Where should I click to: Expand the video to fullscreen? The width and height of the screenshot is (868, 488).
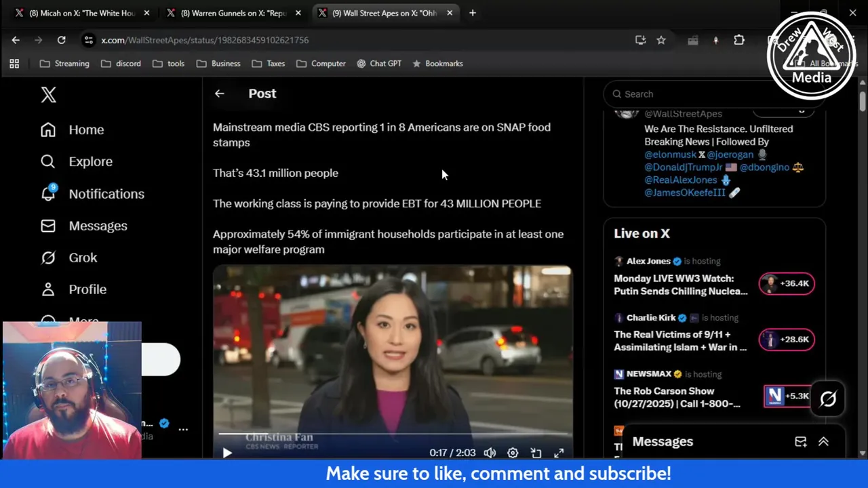[559, 453]
